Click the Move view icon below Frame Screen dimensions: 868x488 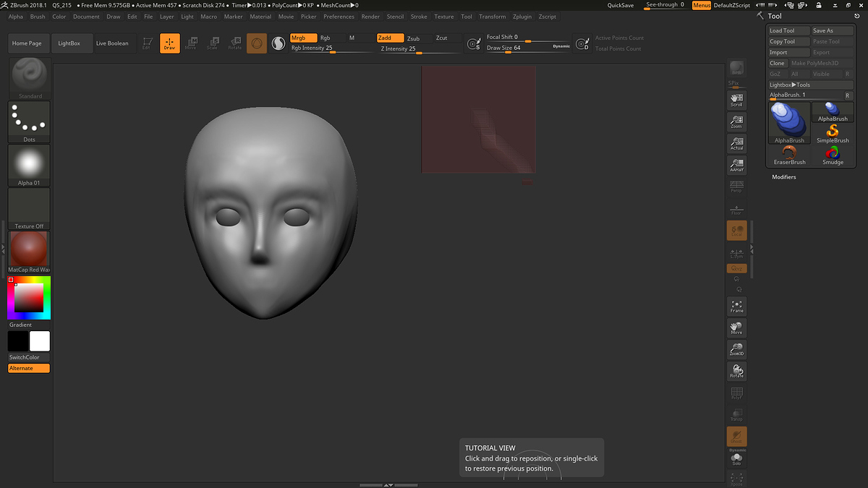pos(736,328)
